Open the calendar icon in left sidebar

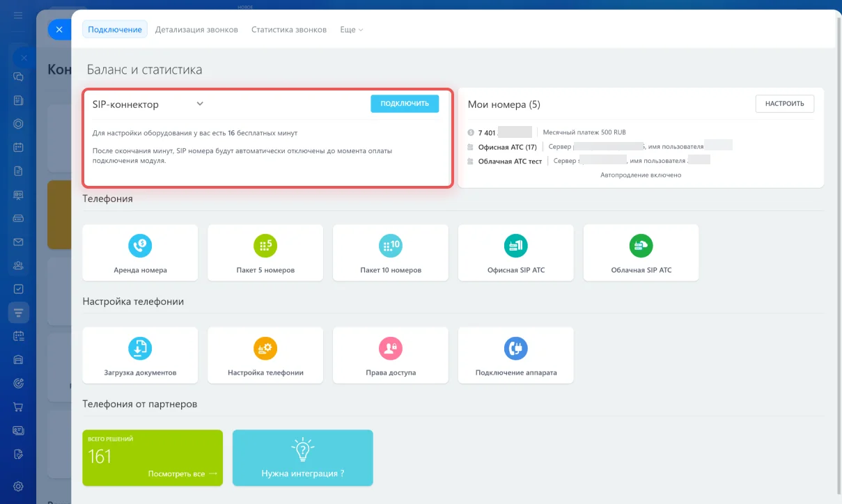click(x=19, y=147)
